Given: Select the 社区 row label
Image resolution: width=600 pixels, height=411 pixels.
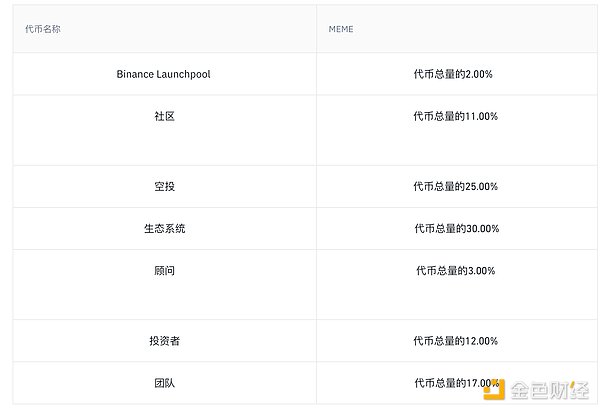Looking at the screenshot, I should [x=164, y=116].
